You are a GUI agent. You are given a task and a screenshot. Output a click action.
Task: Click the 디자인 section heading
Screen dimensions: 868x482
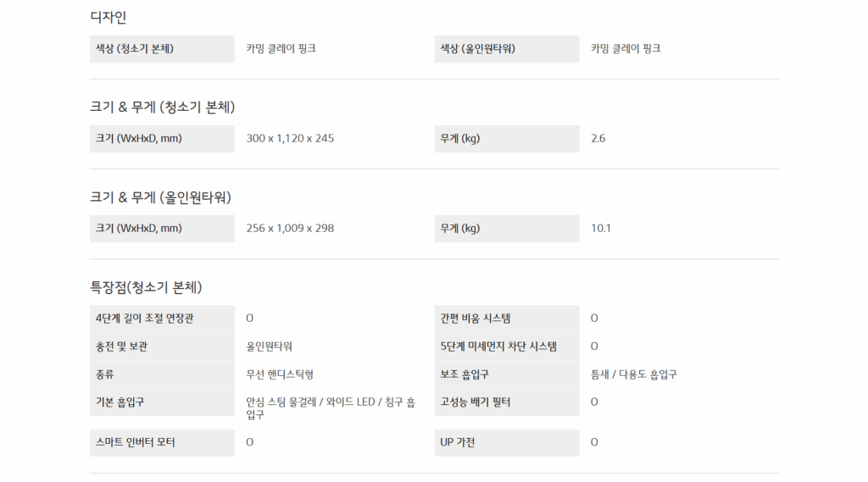(x=108, y=17)
